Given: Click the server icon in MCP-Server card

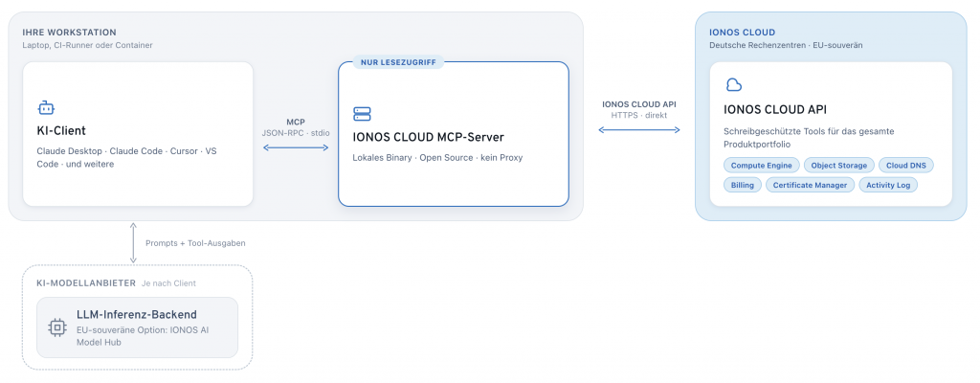Looking at the screenshot, I should 362,114.
